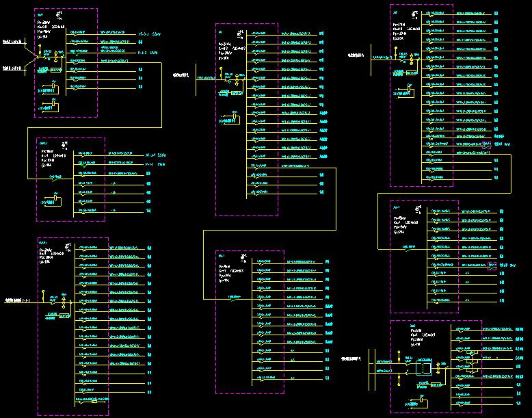
Task: Click the white incoming-feeder label left of top-center panel
Action: point(181,75)
